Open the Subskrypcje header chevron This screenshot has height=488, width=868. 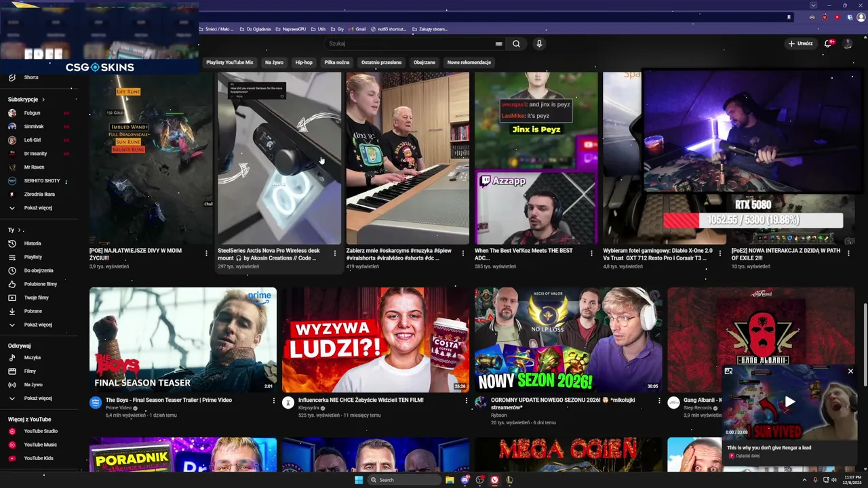(x=43, y=99)
